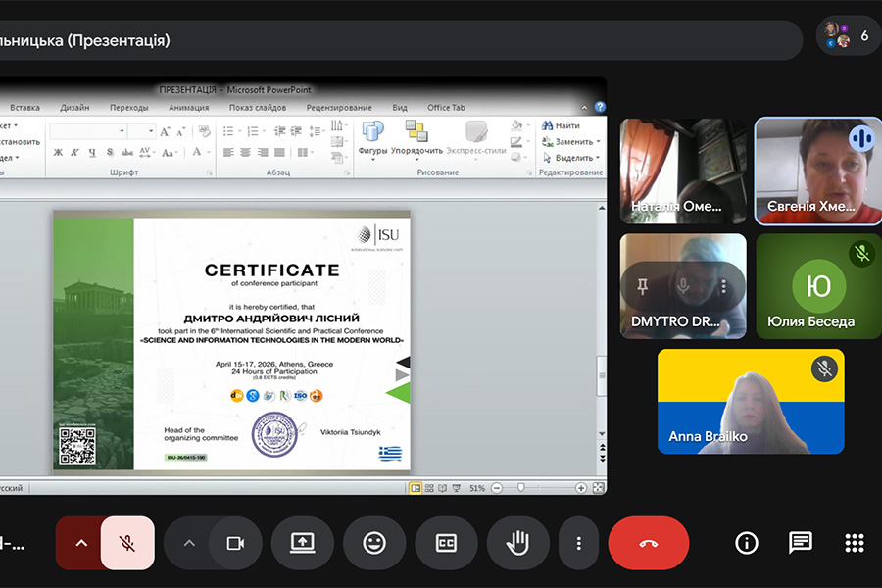Show meeting details info icon
882x588 pixels.
coord(747,543)
